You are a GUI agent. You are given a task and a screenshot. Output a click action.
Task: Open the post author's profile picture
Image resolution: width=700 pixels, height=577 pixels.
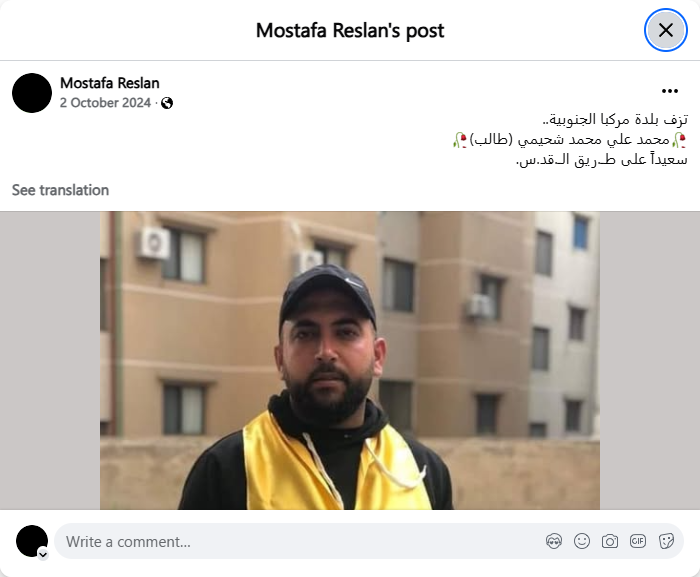[x=32, y=93]
